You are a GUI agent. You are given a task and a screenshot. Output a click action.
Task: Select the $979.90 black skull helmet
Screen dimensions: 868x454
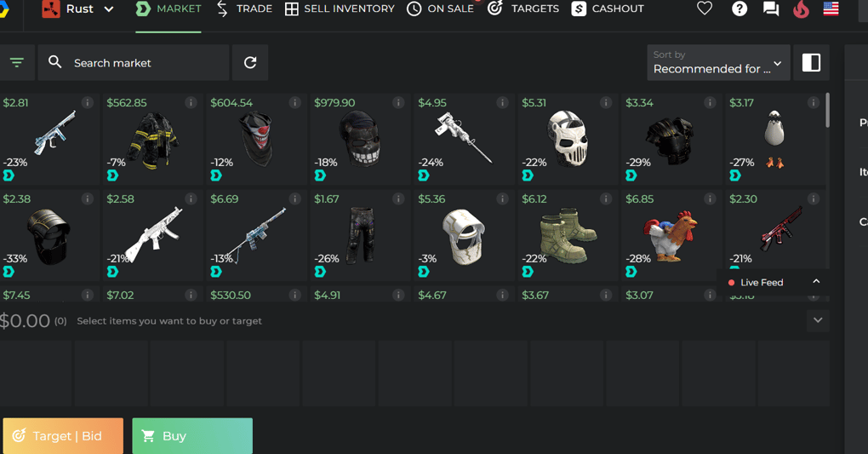pos(360,139)
